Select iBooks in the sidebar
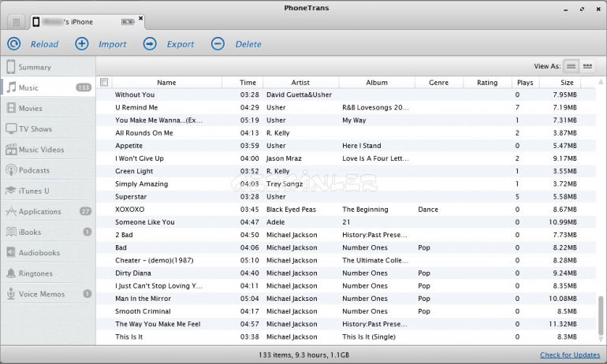Image resolution: width=607 pixels, height=364 pixels. pos(48,232)
